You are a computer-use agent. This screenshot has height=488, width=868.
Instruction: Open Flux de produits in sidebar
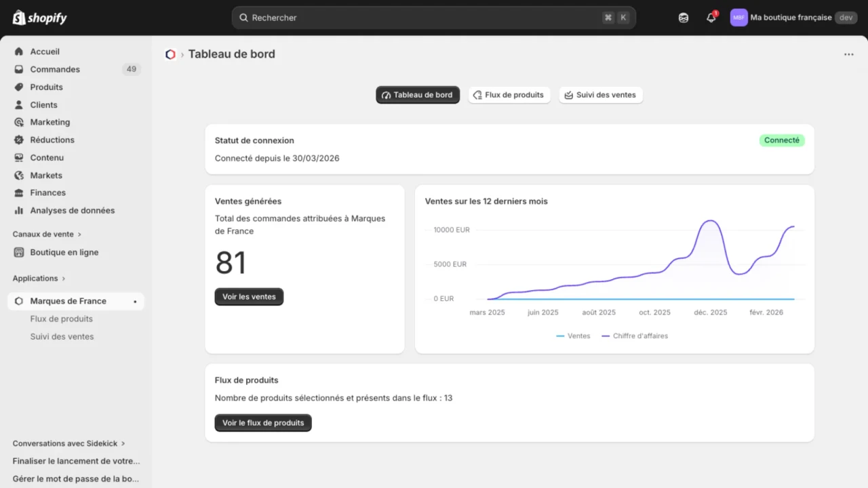(62, 319)
